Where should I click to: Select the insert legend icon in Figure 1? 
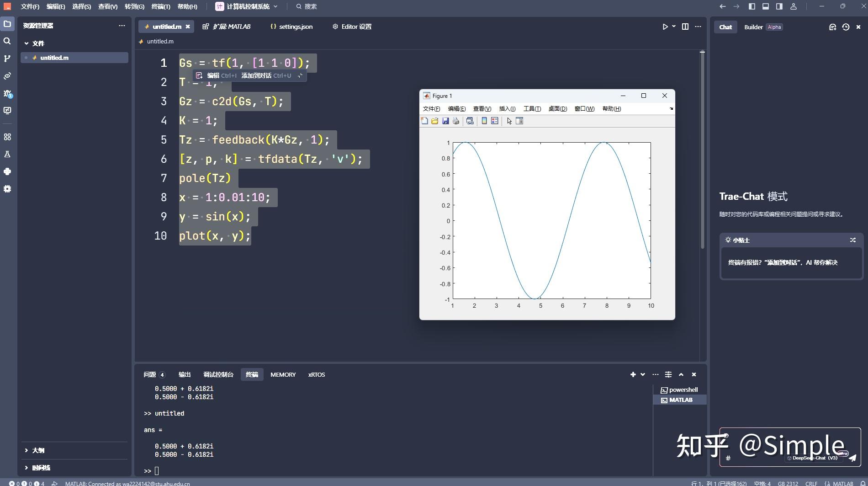tap(495, 121)
